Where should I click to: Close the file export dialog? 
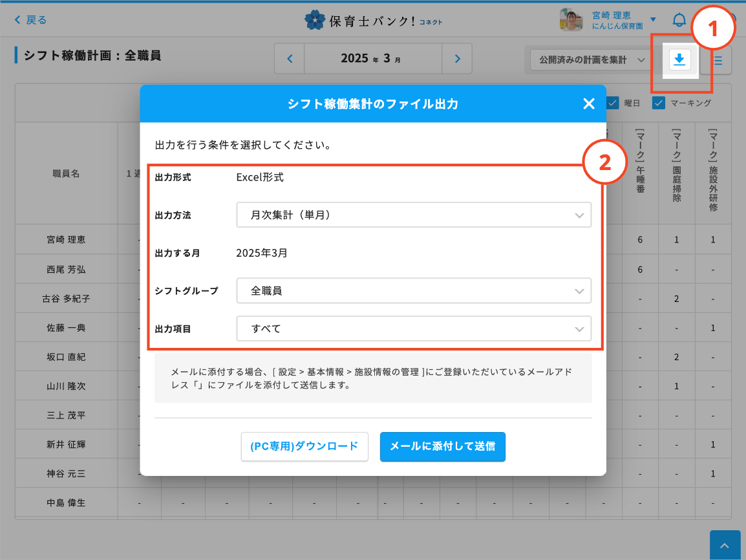[588, 104]
